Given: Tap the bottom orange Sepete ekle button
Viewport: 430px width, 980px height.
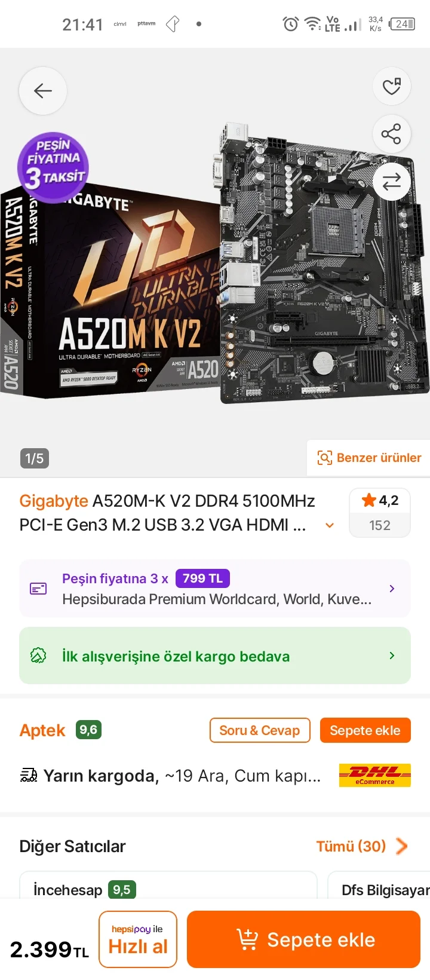Looking at the screenshot, I should point(303,939).
